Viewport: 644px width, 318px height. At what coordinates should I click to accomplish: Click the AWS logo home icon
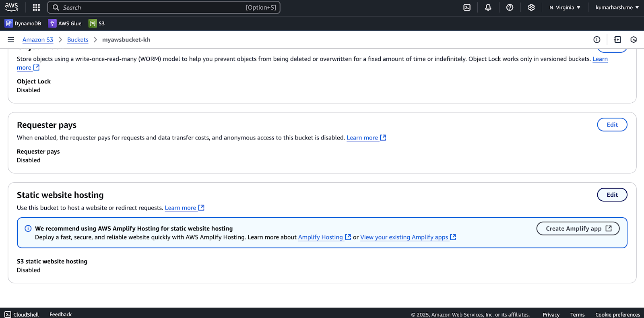11,7
